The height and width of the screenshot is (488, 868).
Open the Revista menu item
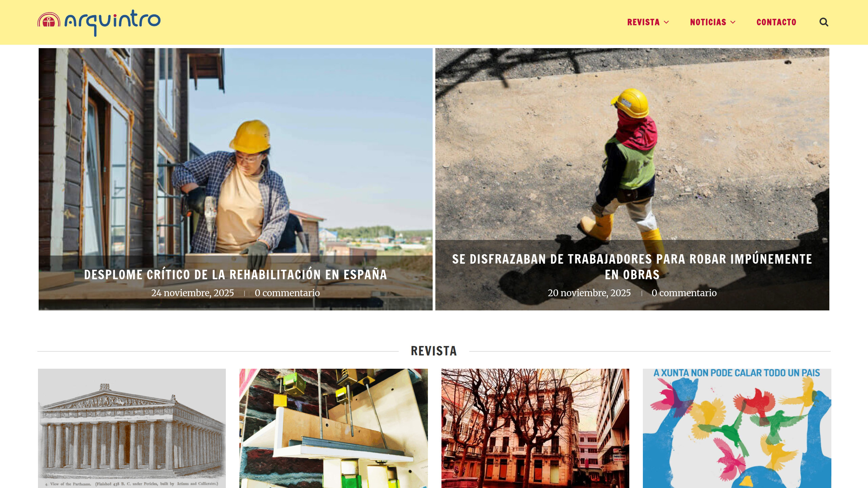pos(643,22)
